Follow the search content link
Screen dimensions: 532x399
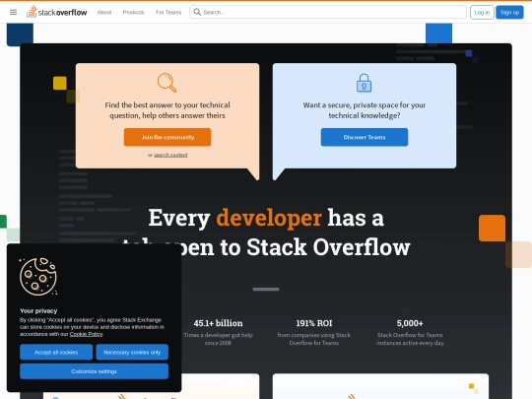170,155
